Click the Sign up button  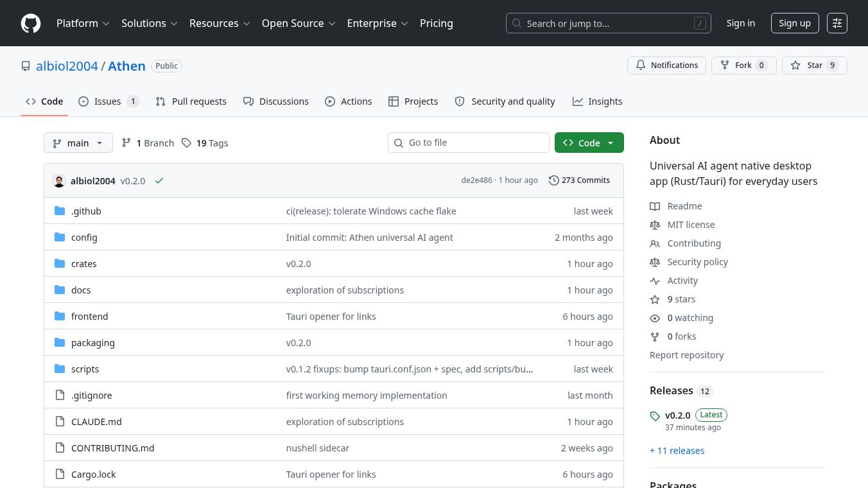[x=795, y=23]
